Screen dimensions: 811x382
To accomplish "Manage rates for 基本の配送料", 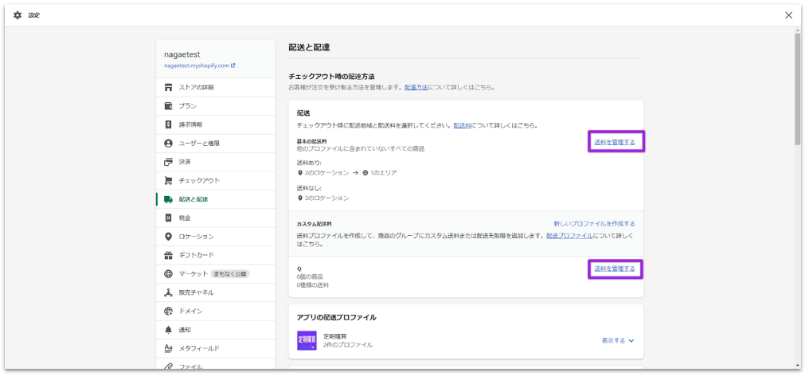I will point(614,142).
